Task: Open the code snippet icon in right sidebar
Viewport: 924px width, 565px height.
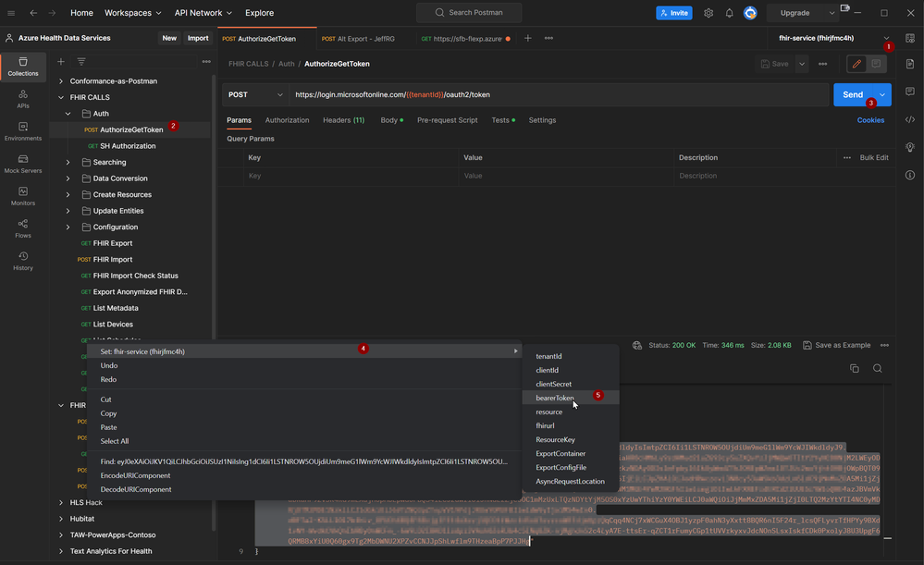Action: pos(910,119)
